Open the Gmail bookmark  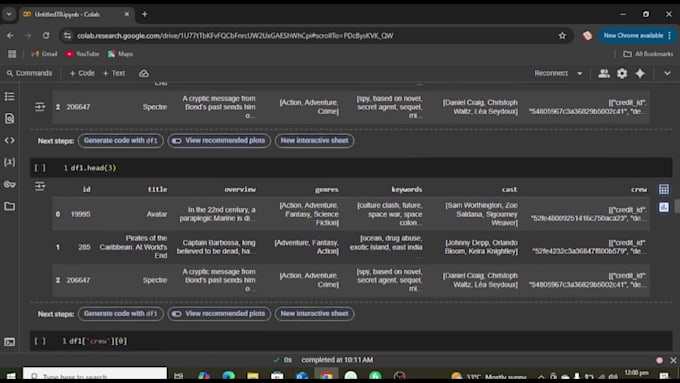[44, 54]
